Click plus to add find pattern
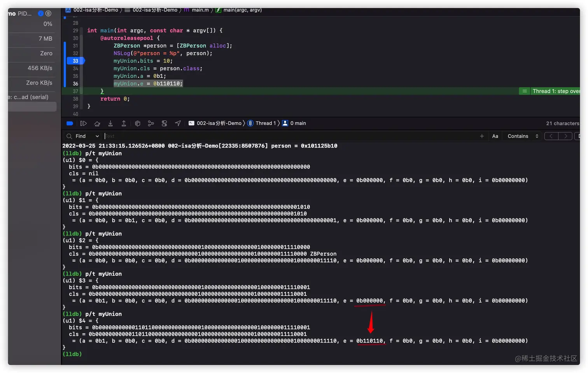Image resolution: width=588 pixels, height=373 pixels. [482, 136]
